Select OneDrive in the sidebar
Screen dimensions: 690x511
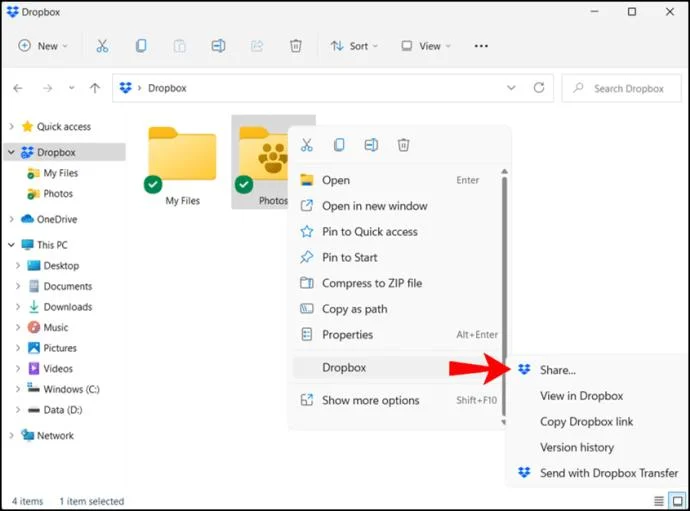pyautogui.click(x=57, y=219)
